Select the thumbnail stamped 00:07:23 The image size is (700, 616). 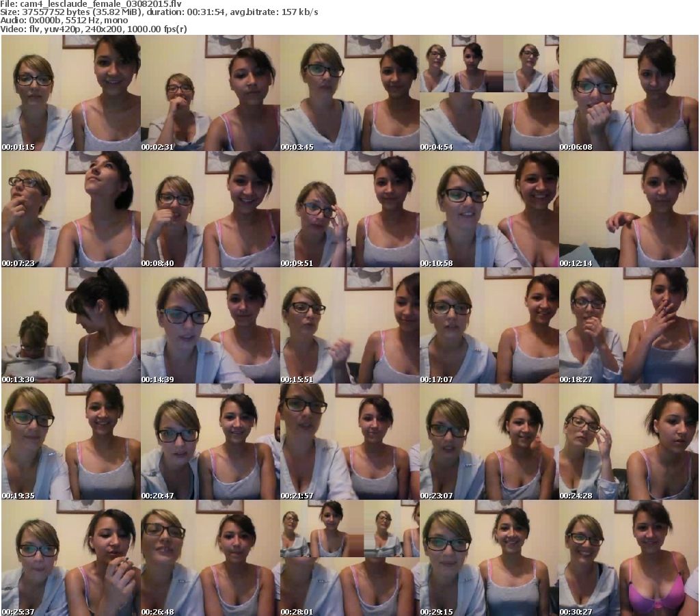71,209
